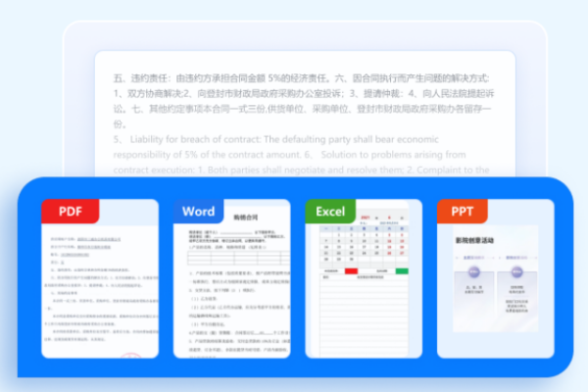This screenshot has height=392, width=588.
Task: Open the Excel calendar spreadsheet thumbnail
Action: click(x=364, y=278)
